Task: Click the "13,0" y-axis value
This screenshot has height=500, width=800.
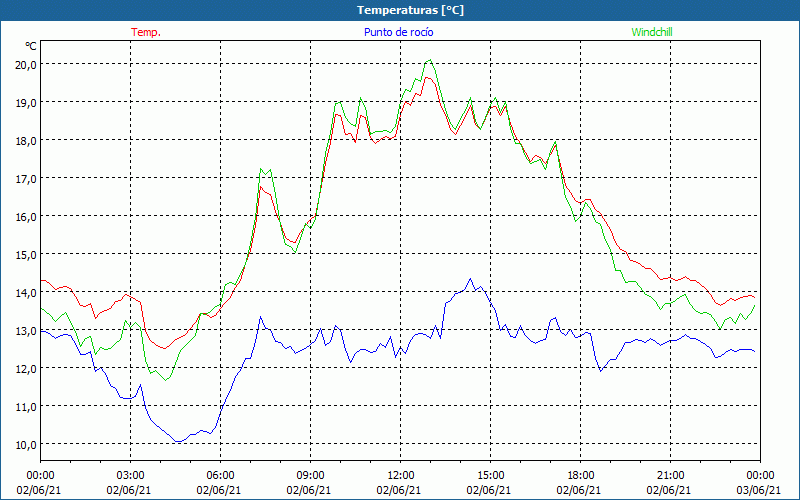Action: 26,331
